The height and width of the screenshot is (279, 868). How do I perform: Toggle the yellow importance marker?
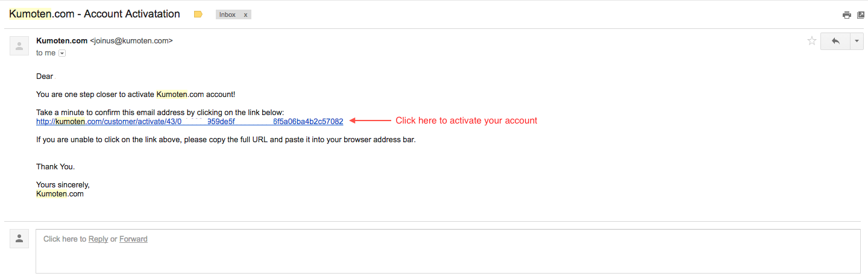[x=198, y=14]
